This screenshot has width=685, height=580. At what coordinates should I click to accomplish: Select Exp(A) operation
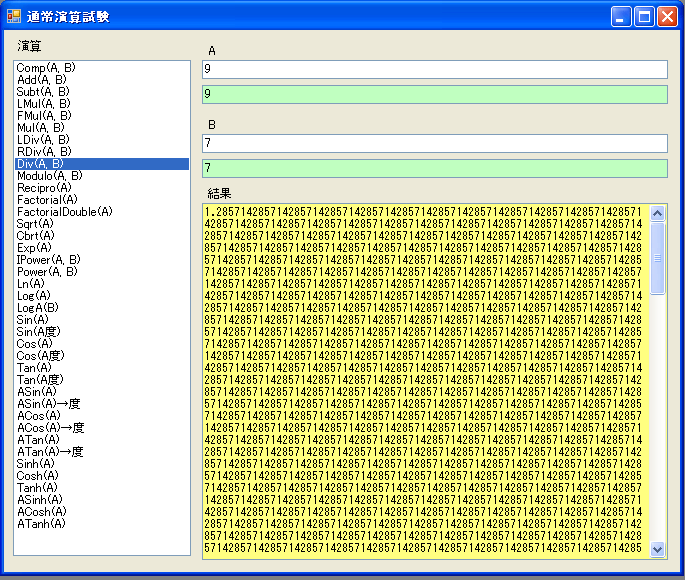click(x=102, y=248)
